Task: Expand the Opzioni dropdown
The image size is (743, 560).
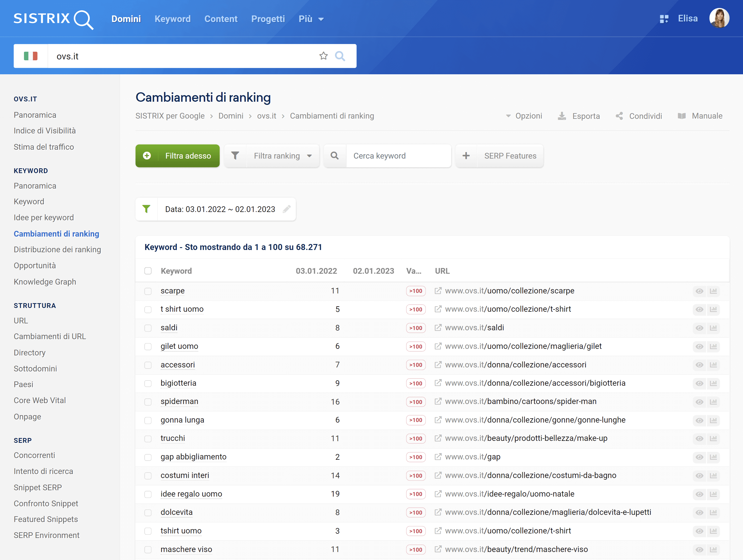Action: (x=524, y=116)
